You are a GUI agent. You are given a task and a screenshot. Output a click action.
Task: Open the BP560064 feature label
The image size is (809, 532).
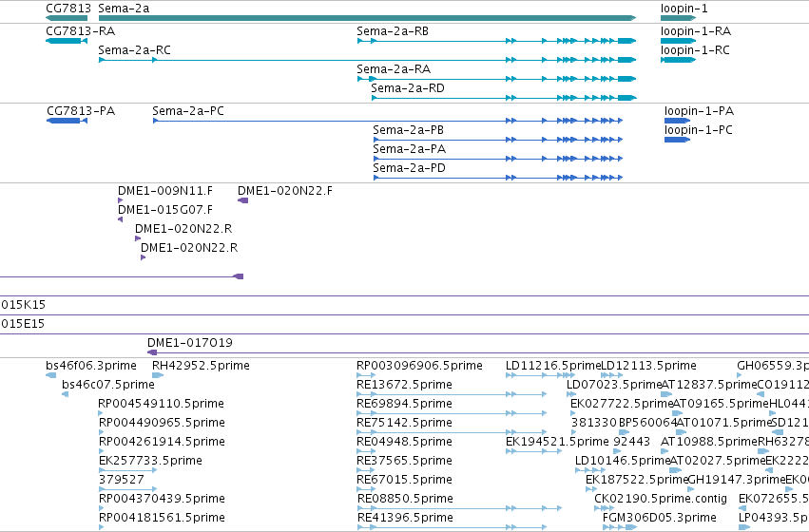(x=647, y=423)
